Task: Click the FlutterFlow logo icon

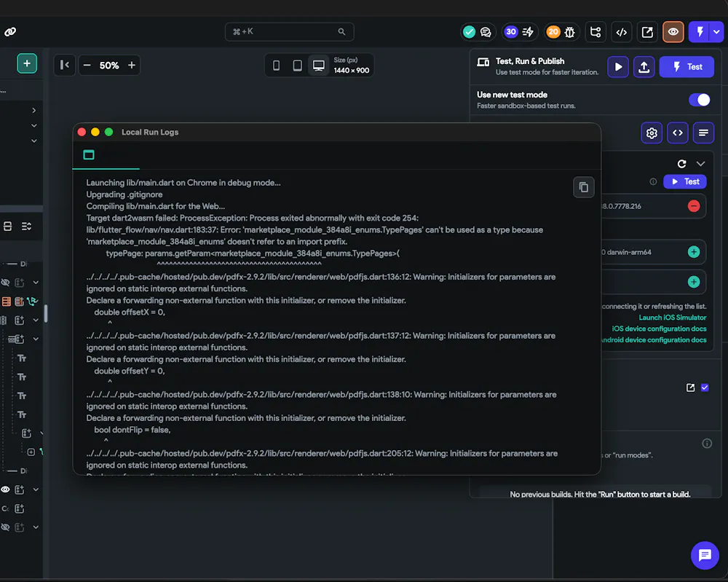Action: click(10, 31)
